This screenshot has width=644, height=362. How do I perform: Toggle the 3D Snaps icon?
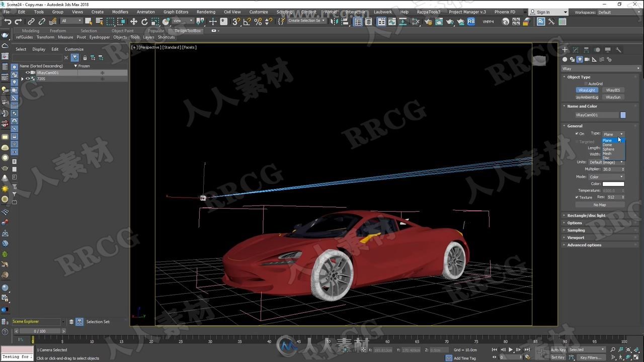235,22
